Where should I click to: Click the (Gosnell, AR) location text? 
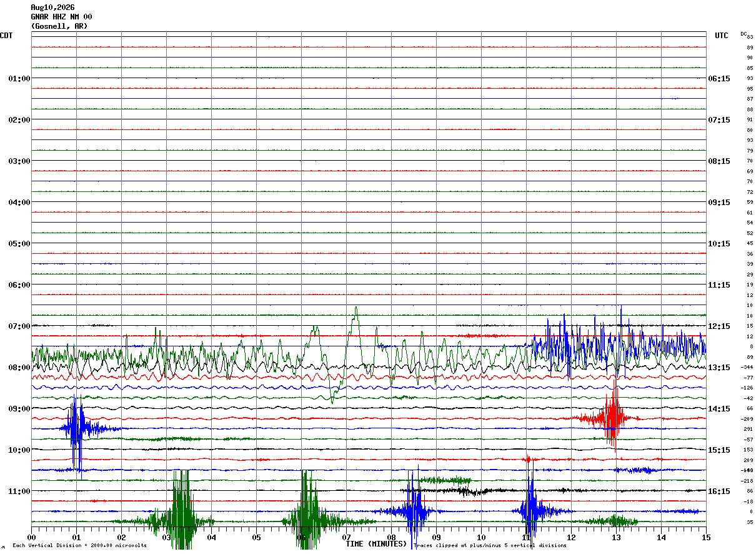click(x=59, y=26)
